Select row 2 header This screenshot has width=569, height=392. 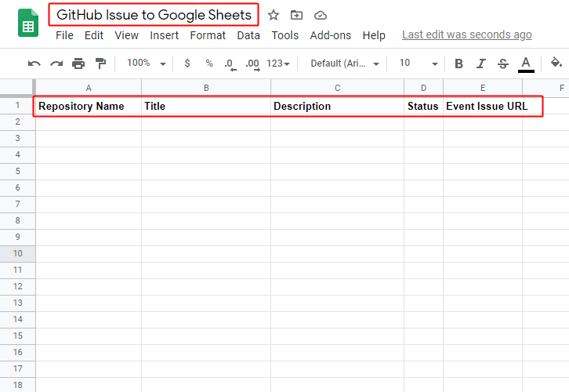[17, 122]
